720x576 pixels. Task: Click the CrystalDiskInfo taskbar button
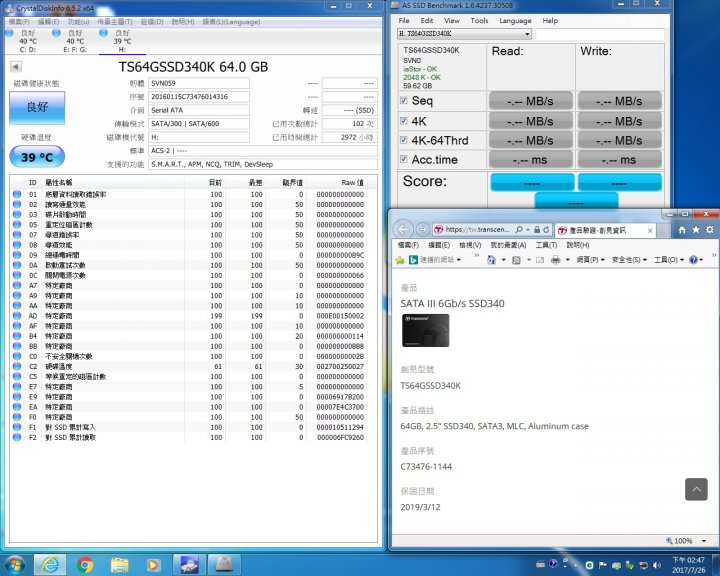[189, 565]
